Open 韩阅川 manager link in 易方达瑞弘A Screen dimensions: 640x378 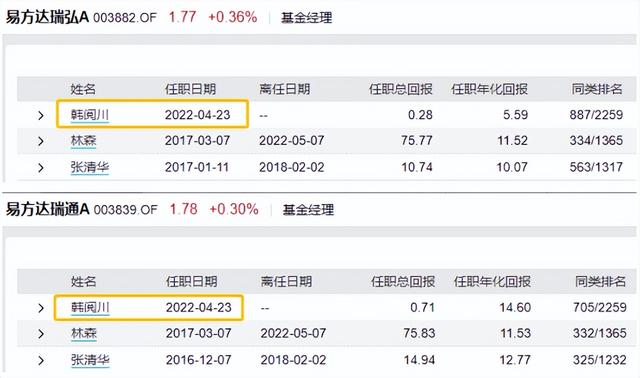(x=90, y=115)
